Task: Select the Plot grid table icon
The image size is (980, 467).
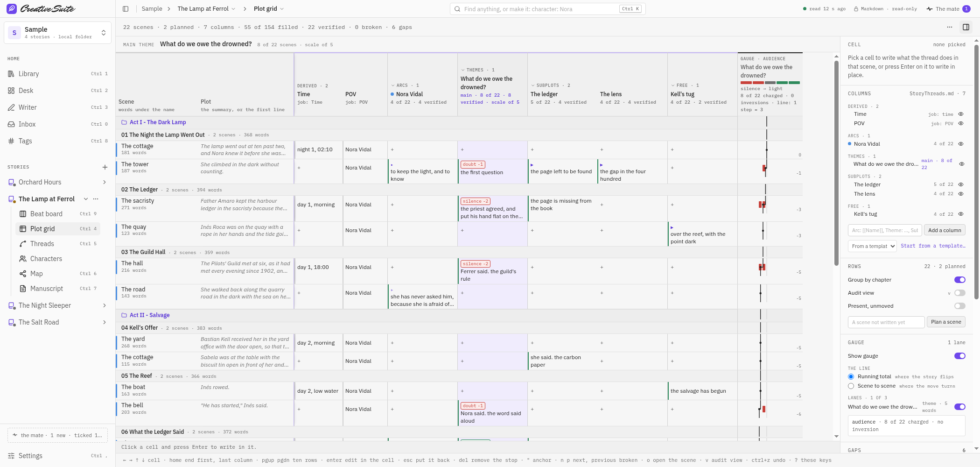Action: (x=23, y=229)
